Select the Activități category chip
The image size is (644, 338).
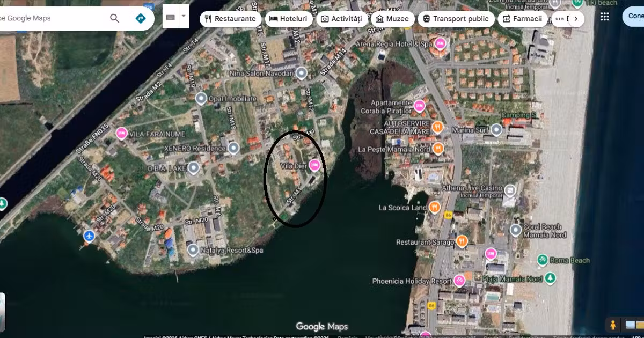click(x=342, y=19)
